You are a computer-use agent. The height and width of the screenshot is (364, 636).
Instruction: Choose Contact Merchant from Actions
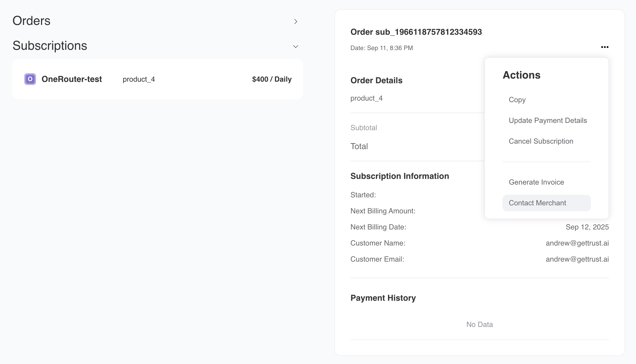(537, 203)
